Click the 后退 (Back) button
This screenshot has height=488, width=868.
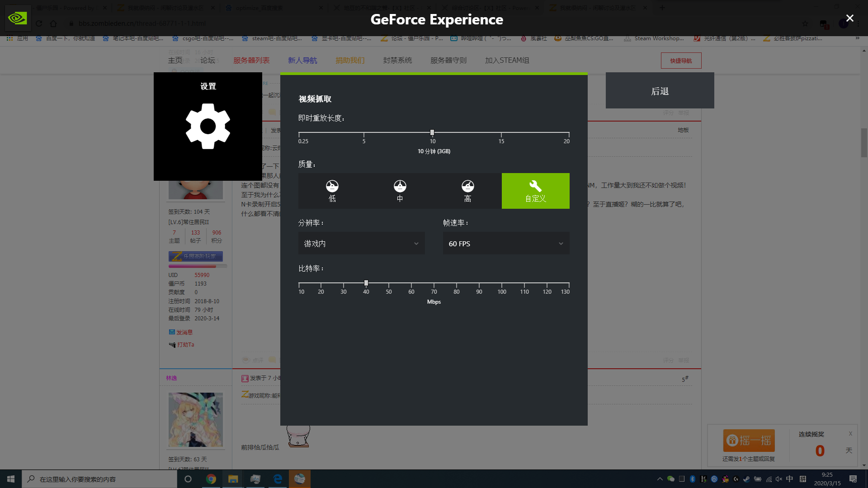tap(660, 90)
